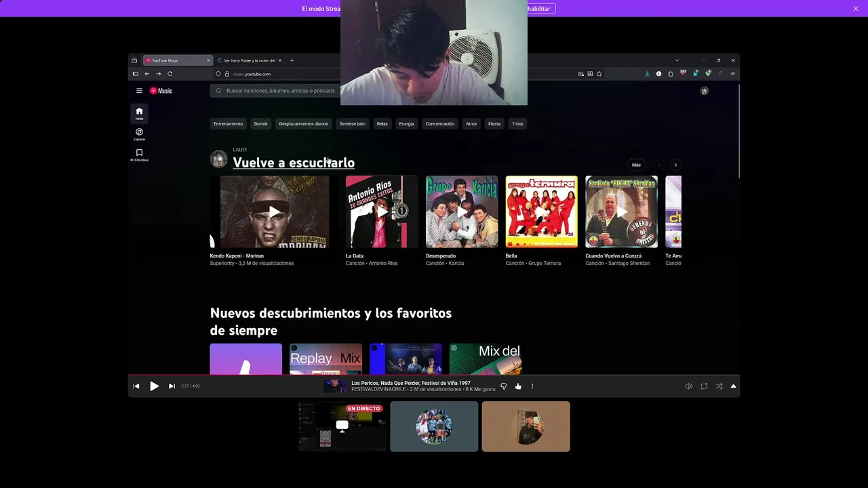Select the Fiesta mood chip

click(x=494, y=124)
